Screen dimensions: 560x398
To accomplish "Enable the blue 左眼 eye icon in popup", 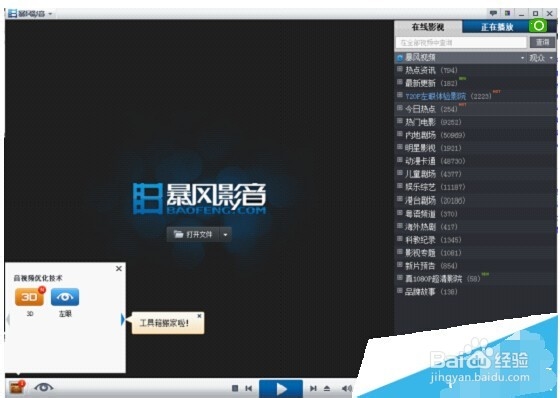I will click(x=65, y=297).
